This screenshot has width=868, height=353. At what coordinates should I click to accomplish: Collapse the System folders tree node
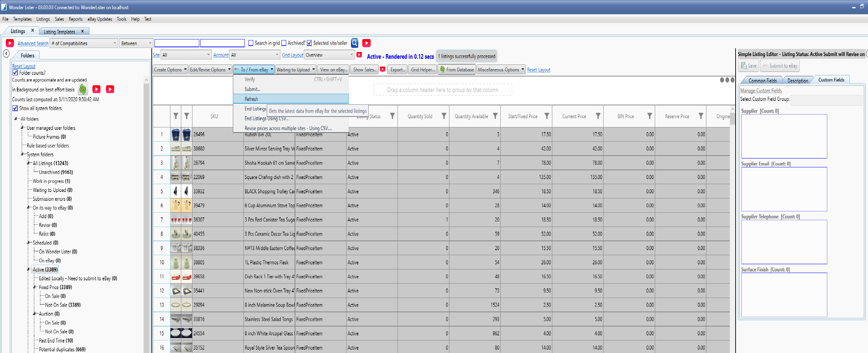pyautogui.click(x=22, y=154)
